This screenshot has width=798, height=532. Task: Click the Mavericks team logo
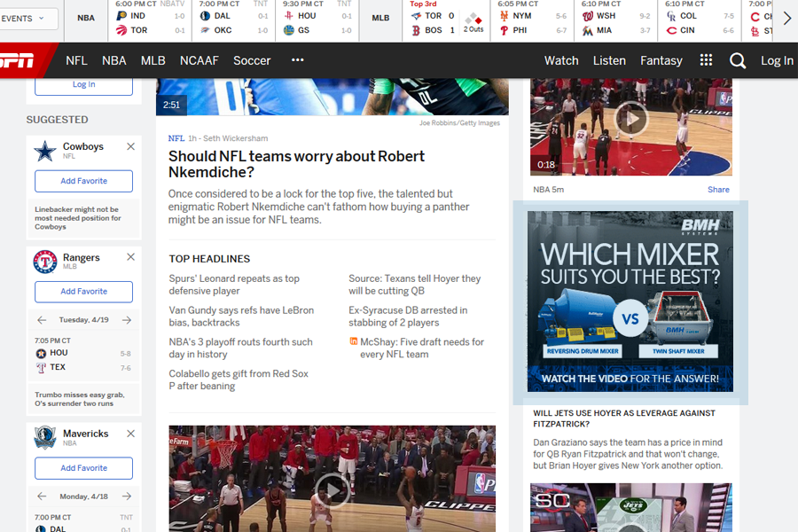pos(45,437)
